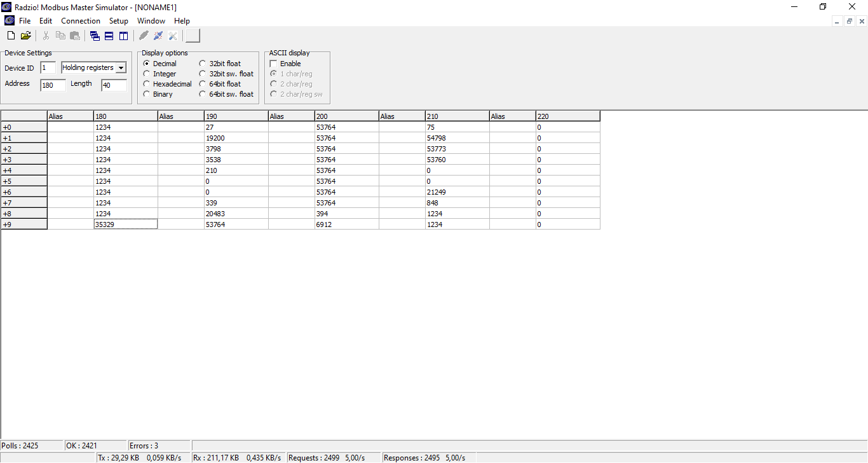Open the Setup menu
The width and height of the screenshot is (868, 463).
click(x=119, y=20)
